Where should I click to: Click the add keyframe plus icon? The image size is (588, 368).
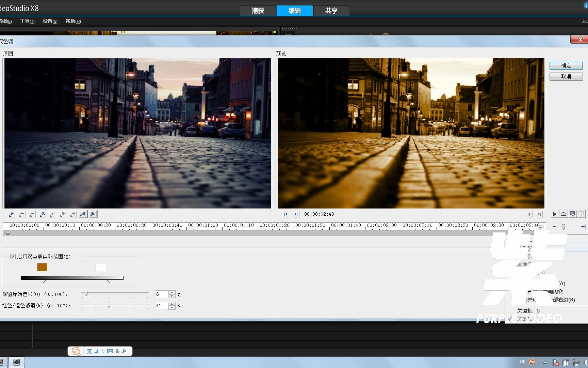coord(22,214)
